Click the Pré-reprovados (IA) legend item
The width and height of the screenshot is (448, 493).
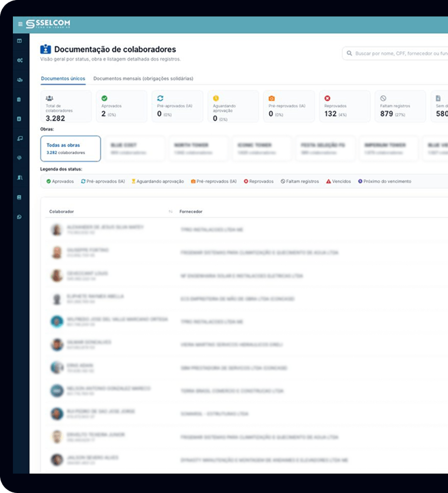(213, 181)
